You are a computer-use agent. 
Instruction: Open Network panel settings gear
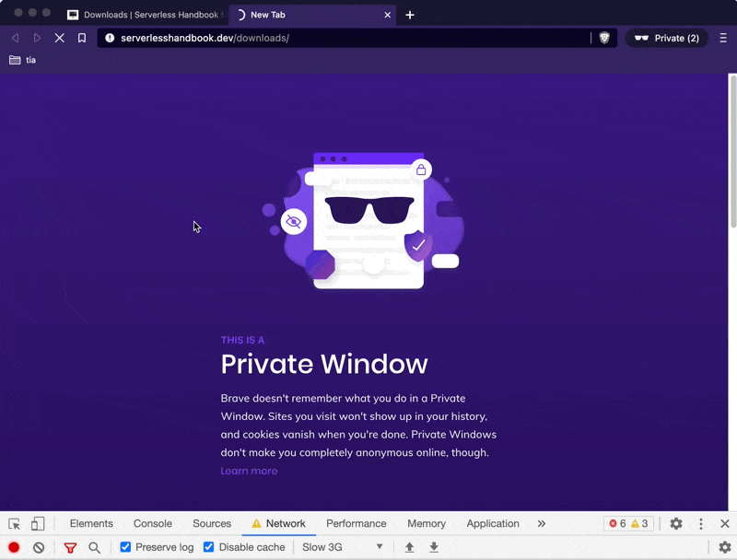pyautogui.click(x=725, y=547)
